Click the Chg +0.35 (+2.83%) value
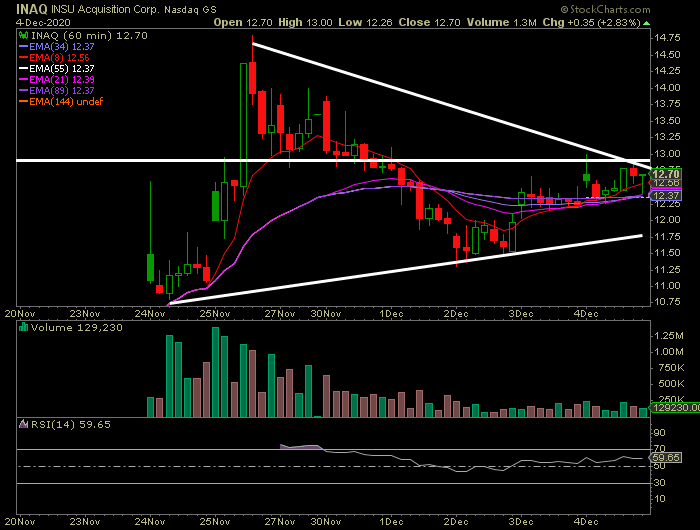 592,22
